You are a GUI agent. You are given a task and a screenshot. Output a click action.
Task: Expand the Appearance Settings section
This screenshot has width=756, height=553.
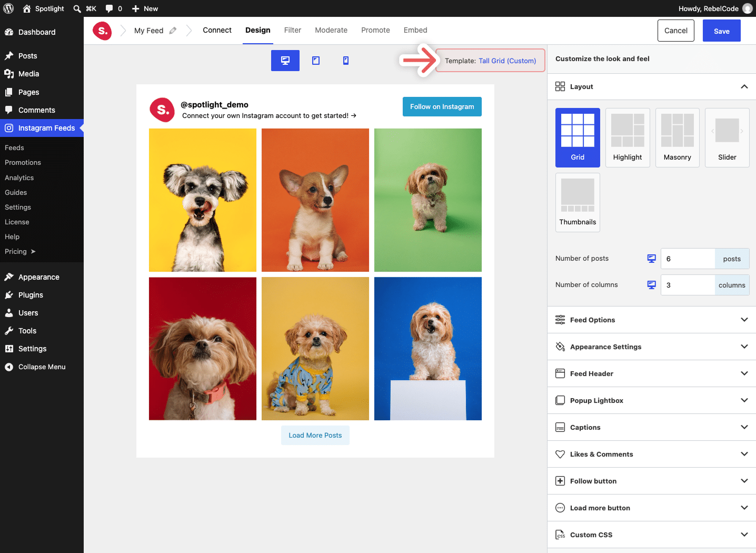pos(744,347)
